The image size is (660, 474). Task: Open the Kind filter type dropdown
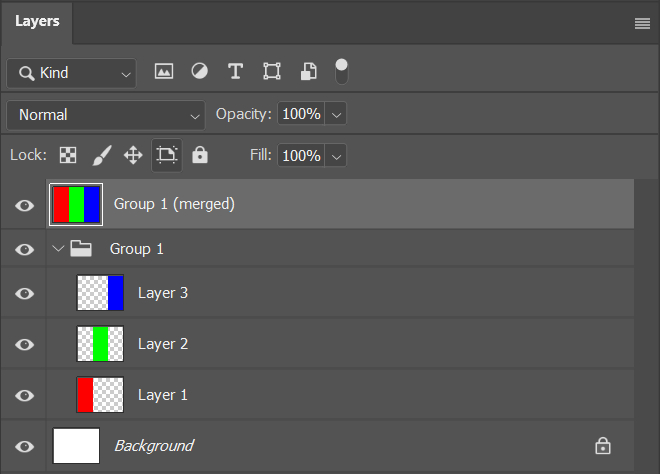(x=72, y=73)
